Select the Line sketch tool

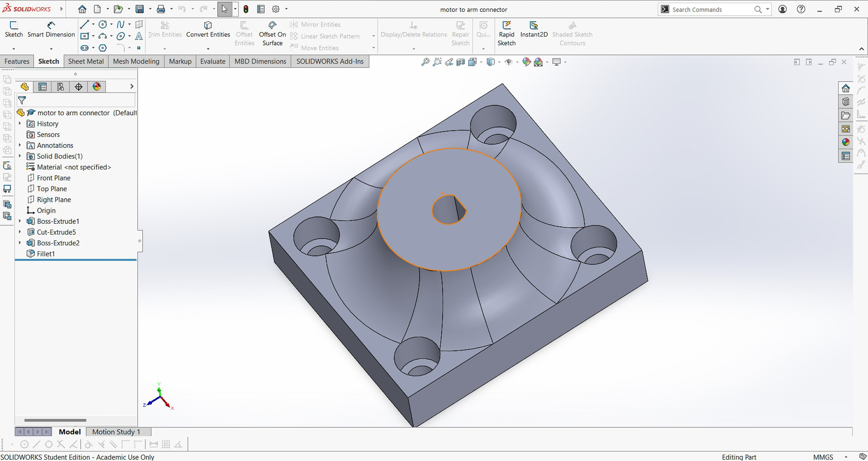(84, 25)
